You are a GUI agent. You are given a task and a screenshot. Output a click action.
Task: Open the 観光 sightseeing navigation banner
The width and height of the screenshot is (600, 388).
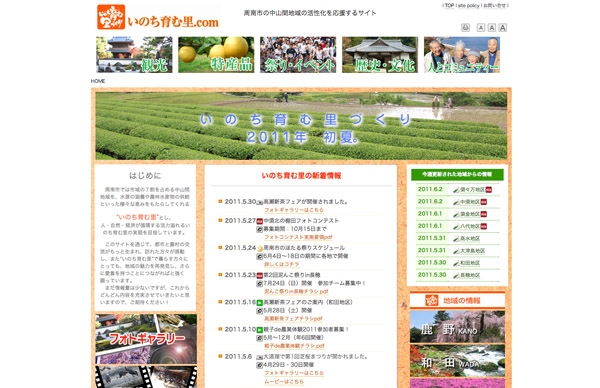pyautogui.click(x=134, y=55)
